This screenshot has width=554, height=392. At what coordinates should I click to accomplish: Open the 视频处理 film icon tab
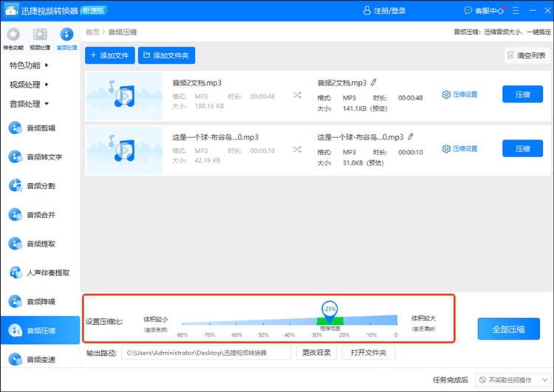tap(40, 34)
